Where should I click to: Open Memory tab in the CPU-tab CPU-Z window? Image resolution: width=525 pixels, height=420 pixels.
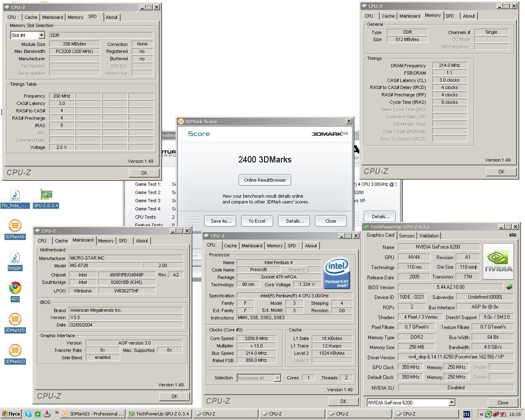(x=275, y=246)
